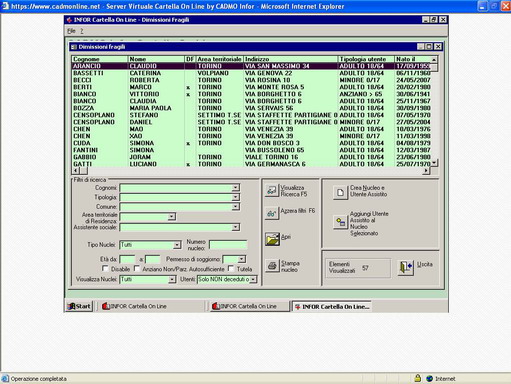Click the Start button in the inner taskbar
This screenshot has width=511, height=384.
pyautogui.click(x=79, y=306)
